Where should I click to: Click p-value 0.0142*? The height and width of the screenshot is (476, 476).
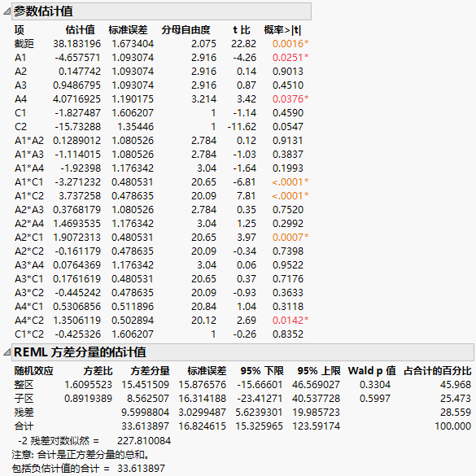[290, 321]
